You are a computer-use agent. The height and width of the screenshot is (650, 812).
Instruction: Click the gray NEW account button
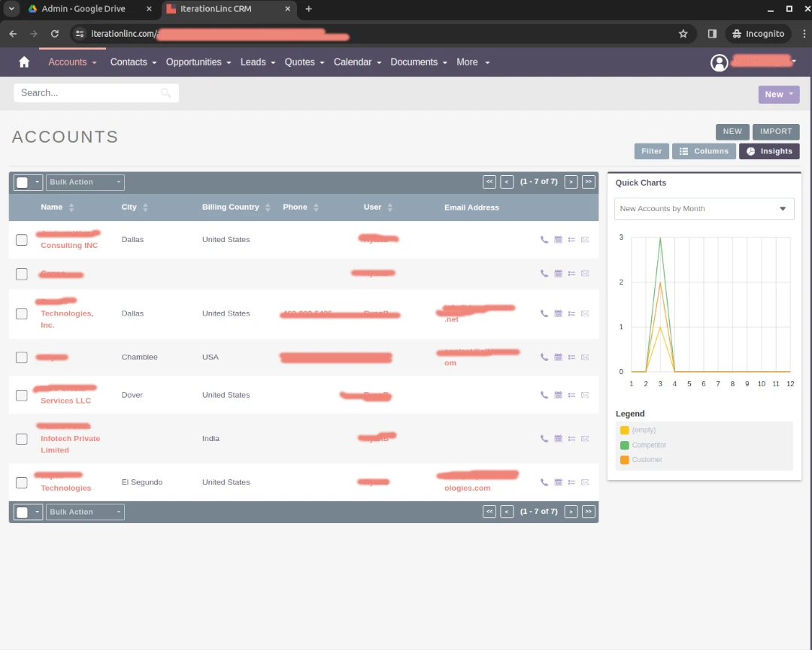[x=732, y=132]
